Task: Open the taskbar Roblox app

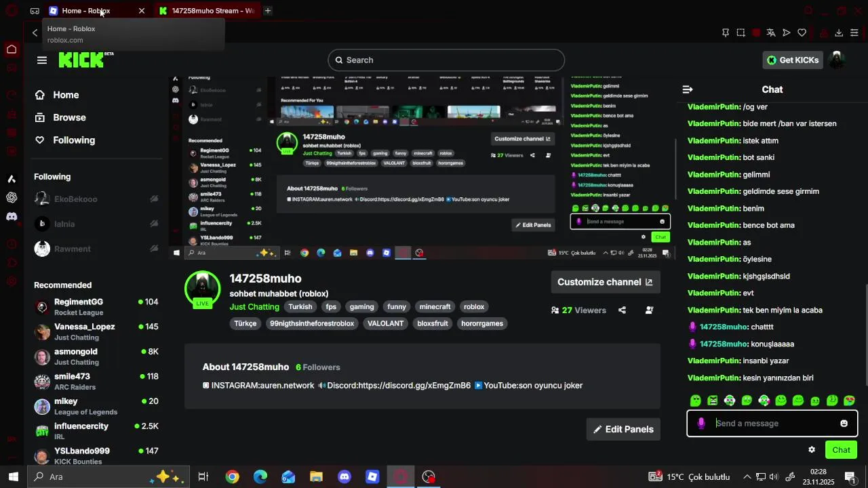Action: coord(372,477)
